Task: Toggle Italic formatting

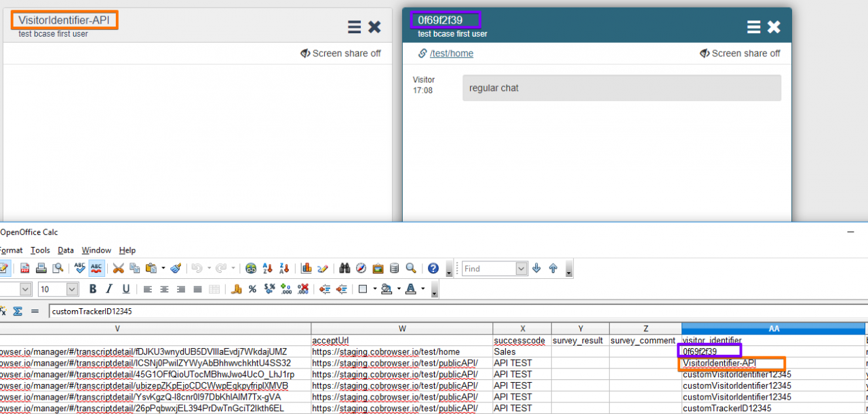Action: 109,289
